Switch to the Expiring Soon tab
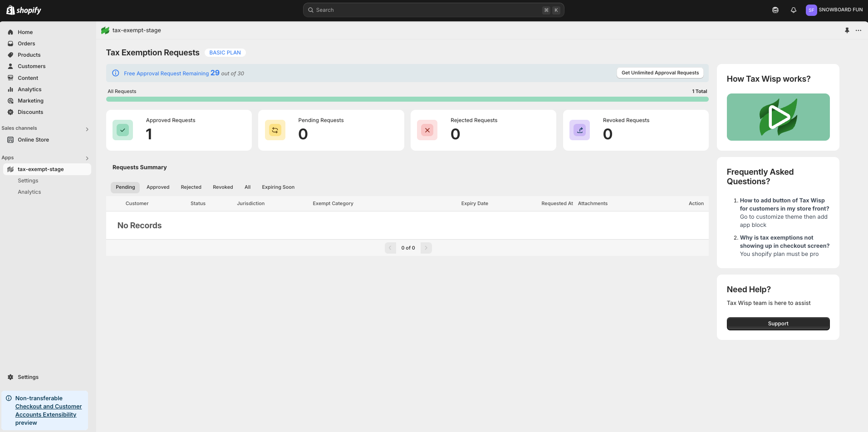 278,187
